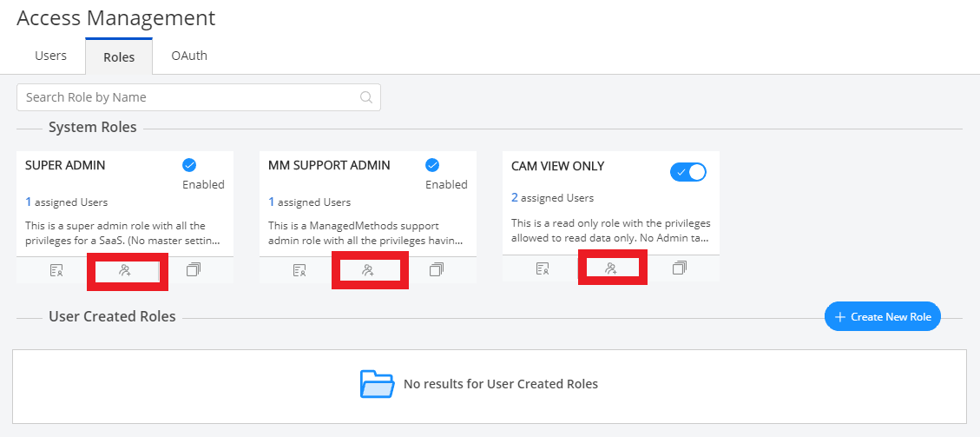This screenshot has height=437, width=980.
Task: Click assign users icon on SUPER ADMIN card
Action: (x=125, y=270)
